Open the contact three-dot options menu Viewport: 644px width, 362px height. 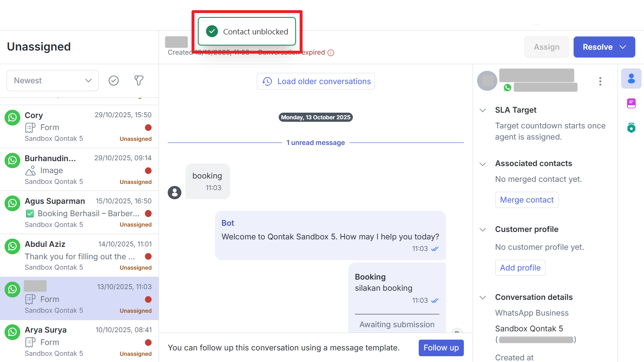tap(600, 81)
